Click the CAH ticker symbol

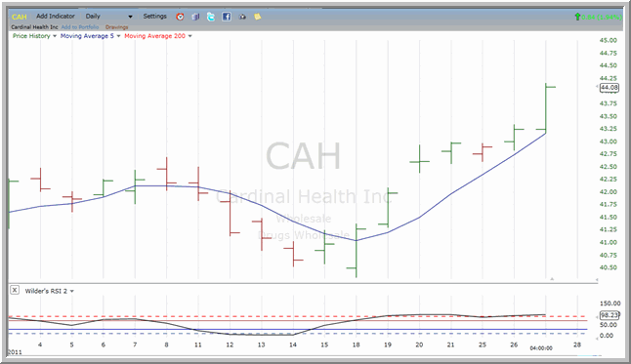click(19, 17)
